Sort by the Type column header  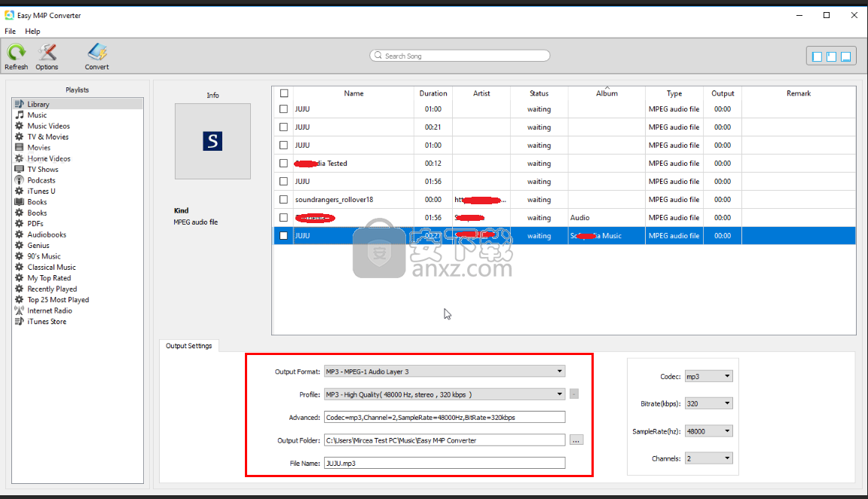(674, 93)
